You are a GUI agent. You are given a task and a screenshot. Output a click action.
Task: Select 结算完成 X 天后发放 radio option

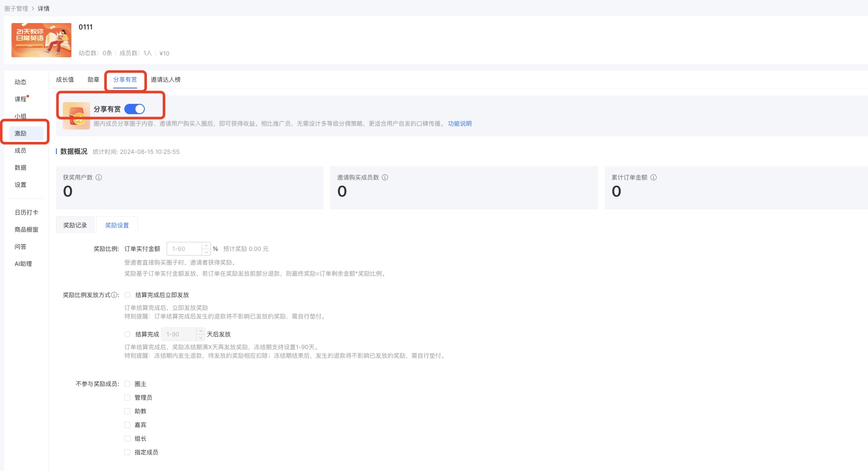click(127, 334)
